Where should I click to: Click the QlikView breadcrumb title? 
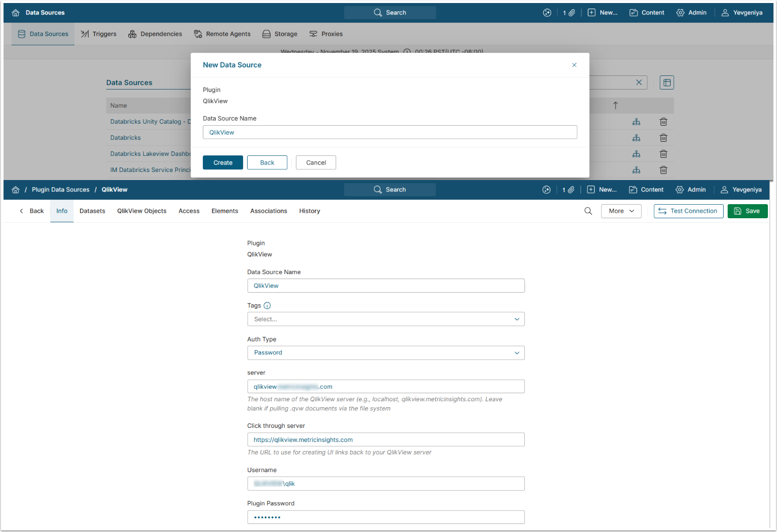point(115,190)
